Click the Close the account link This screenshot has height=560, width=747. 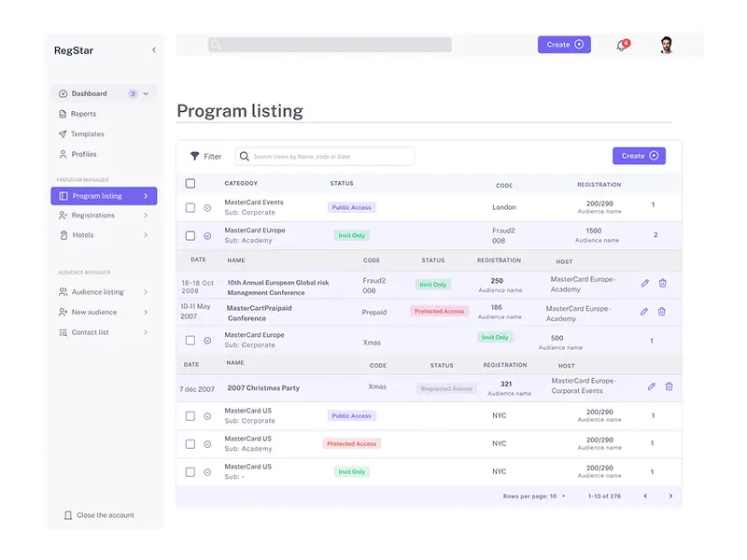point(98,514)
